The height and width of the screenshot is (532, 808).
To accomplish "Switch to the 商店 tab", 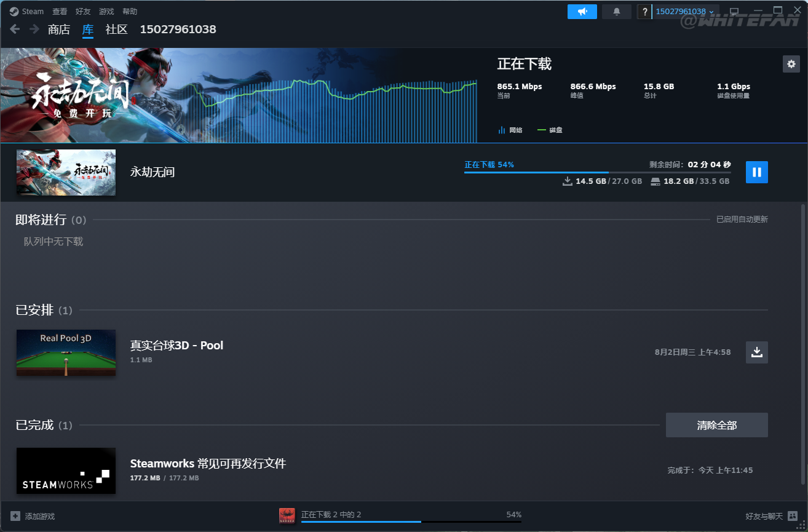I will coord(59,30).
